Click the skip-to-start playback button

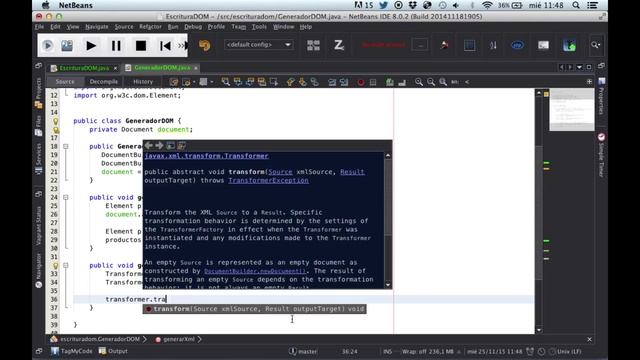coord(165,46)
